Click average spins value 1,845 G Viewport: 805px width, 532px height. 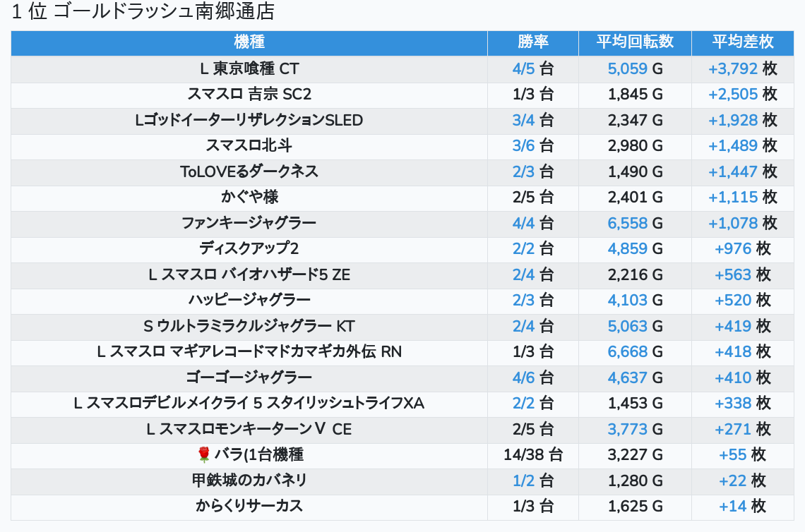pos(635,95)
